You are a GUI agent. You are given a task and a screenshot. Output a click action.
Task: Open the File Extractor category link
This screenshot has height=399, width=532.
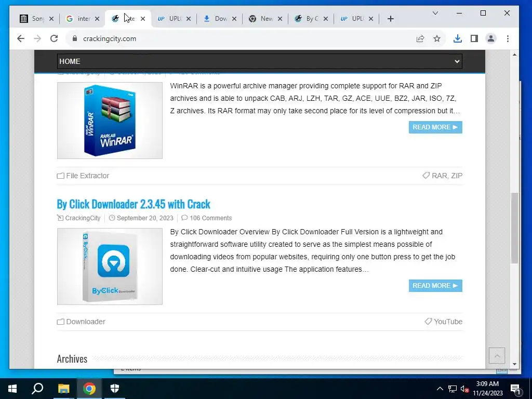pyautogui.click(x=87, y=176)
